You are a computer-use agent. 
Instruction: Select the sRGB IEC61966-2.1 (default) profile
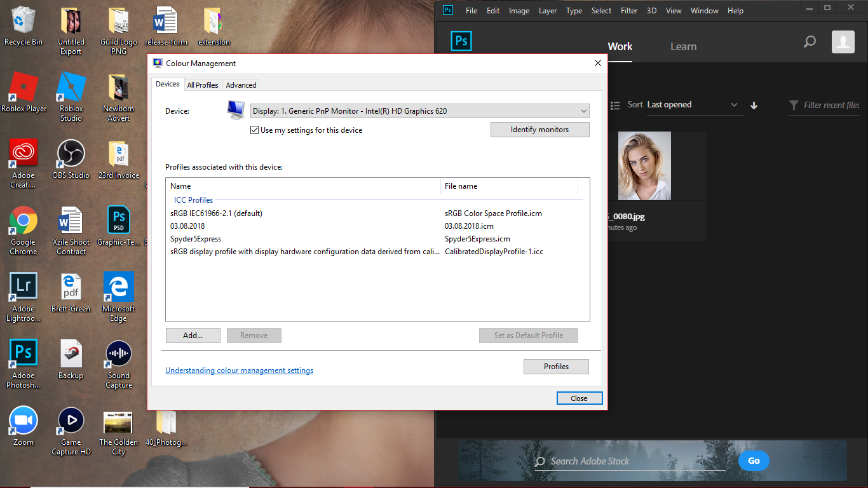pos(375,213)
